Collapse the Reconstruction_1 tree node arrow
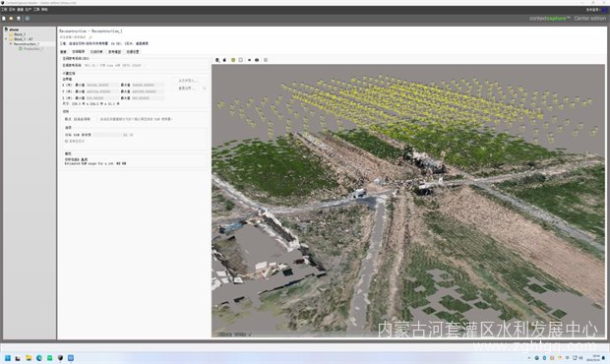Image resolution: width=610 pixels, height=364 pixels. [11, 44]
